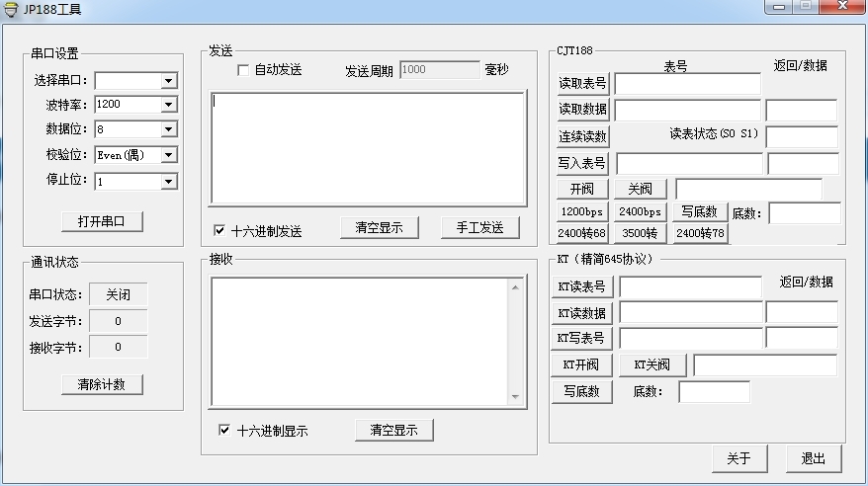
Task: Click the 读取数据 button
Action: [x=582, y=110]
